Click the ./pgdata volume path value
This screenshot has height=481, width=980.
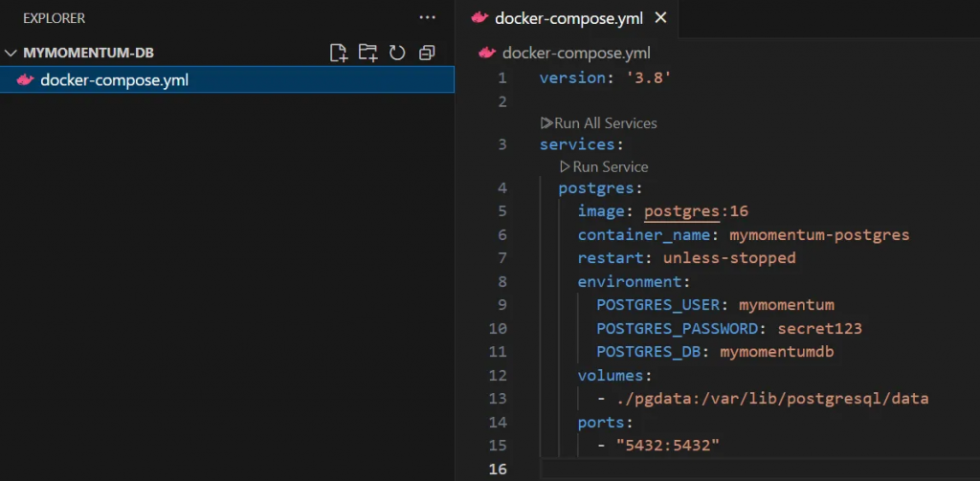click(x=772, y=399)
